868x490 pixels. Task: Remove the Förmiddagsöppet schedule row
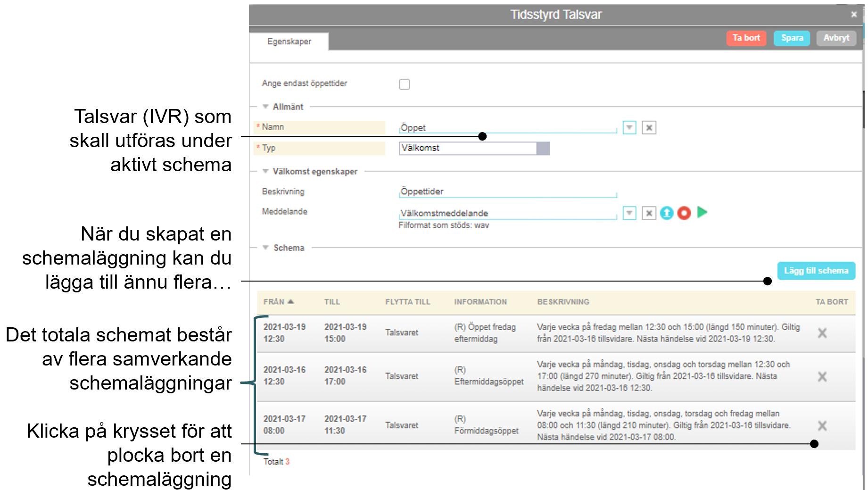[822, 426]
